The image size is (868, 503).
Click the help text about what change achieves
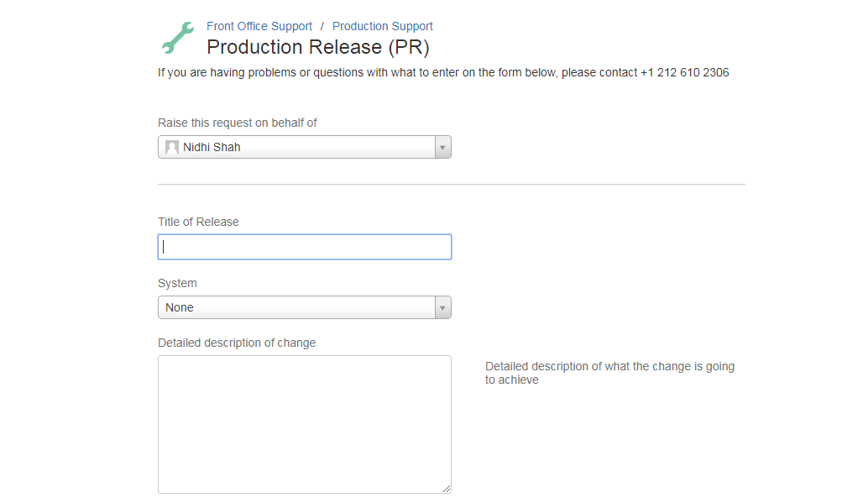pos(609,373)
